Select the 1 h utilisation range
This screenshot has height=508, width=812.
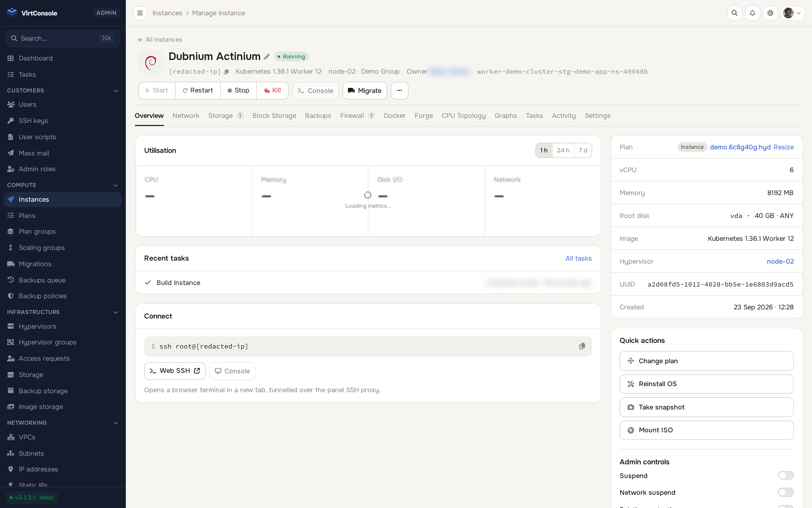coord(544,150)
